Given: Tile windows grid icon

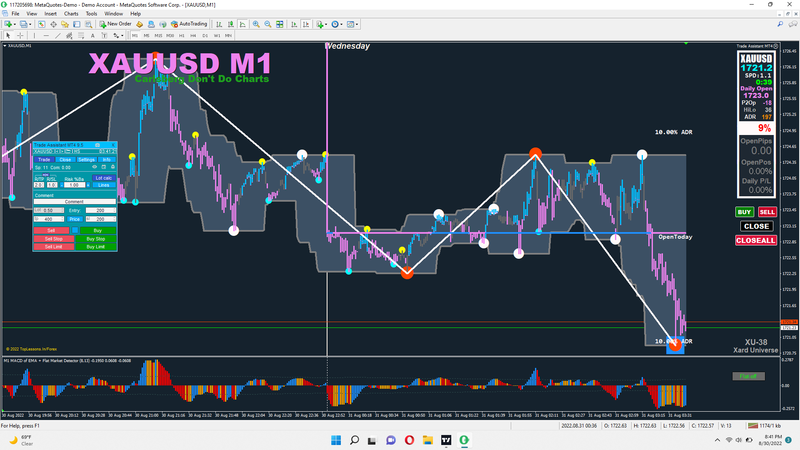Looking at the screenshot, I should tap(280, 24).
